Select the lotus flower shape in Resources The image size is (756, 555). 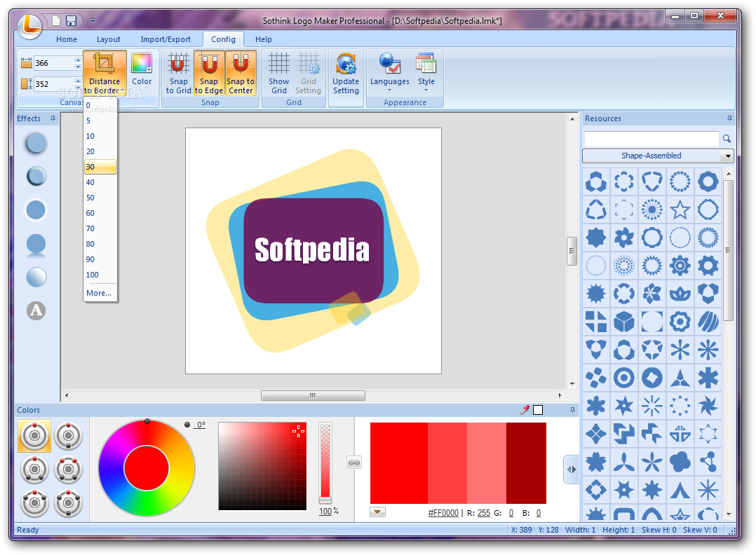point(680,294)
